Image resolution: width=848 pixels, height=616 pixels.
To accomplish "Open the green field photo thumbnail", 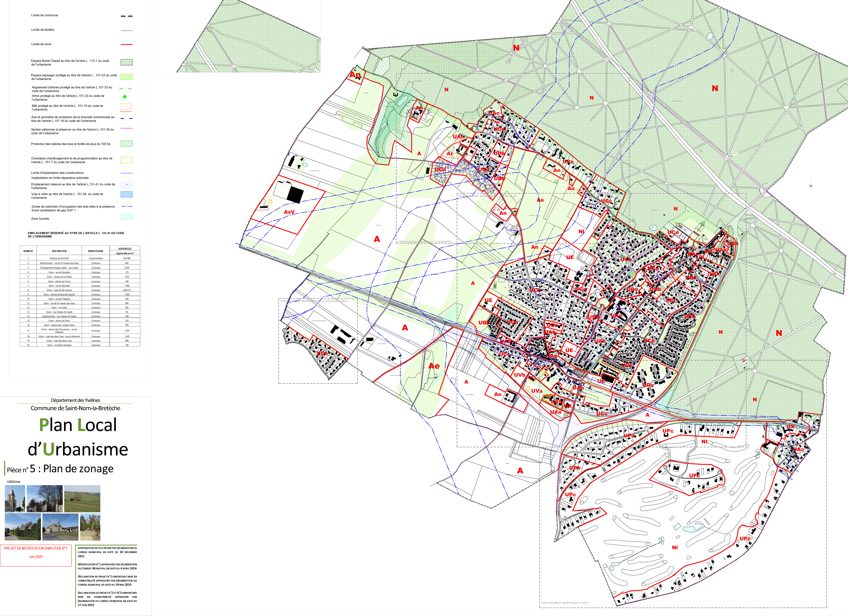I will click(x=82, y=499).
